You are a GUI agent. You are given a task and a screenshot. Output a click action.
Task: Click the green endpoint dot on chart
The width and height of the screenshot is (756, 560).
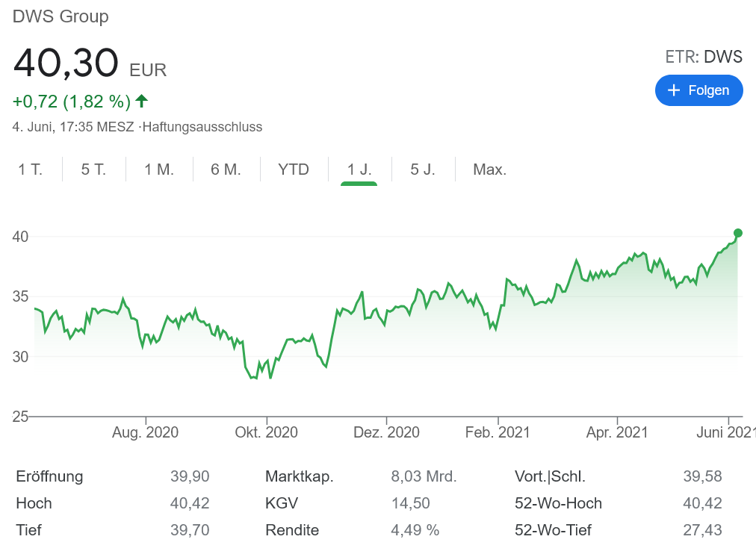[738, 233]
